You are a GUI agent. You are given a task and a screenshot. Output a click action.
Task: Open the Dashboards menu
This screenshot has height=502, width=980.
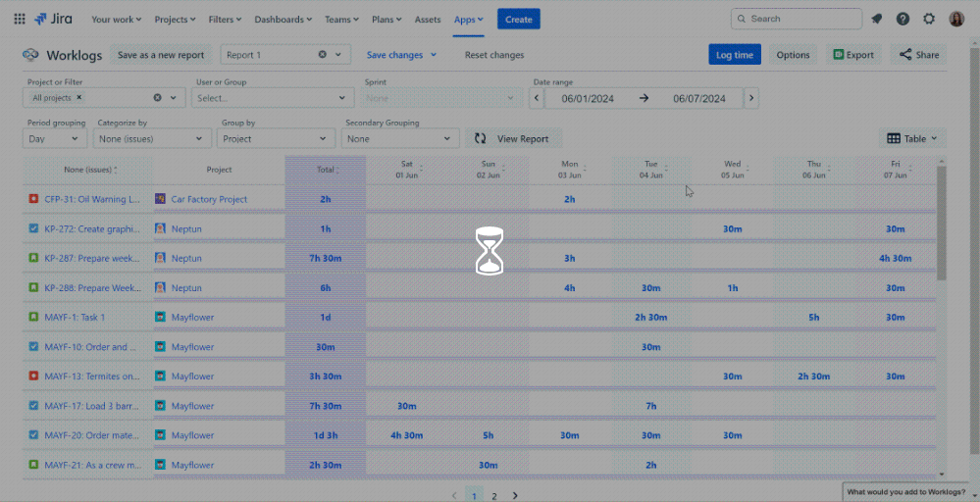pyautogui.click(x=284, y=20)
